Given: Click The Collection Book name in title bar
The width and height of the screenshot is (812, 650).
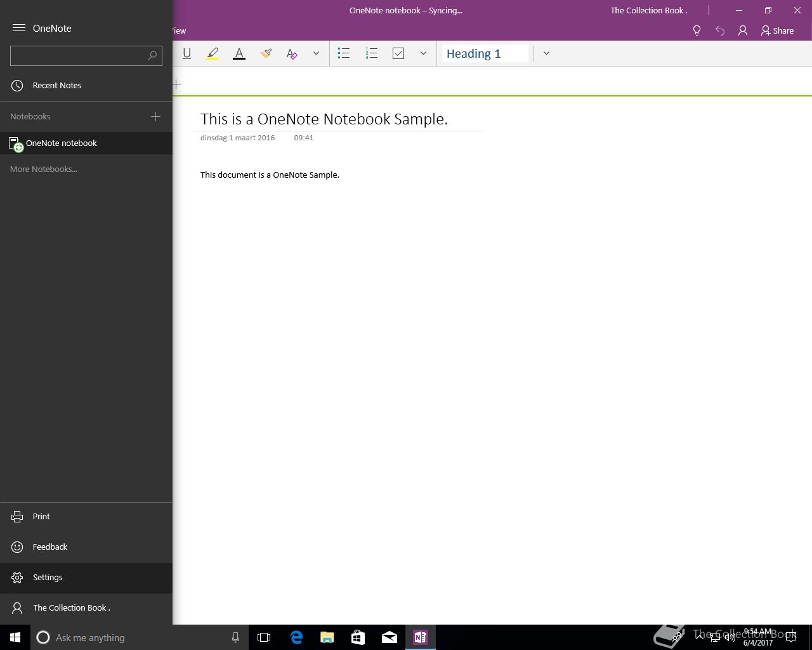Looking at the screenshot, I should point(649,10).
